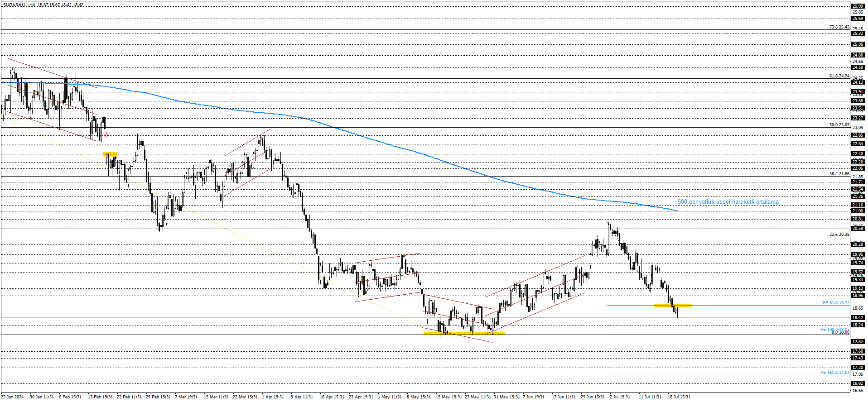Click the 25.32 price tag on scale

tap(858, 33)
